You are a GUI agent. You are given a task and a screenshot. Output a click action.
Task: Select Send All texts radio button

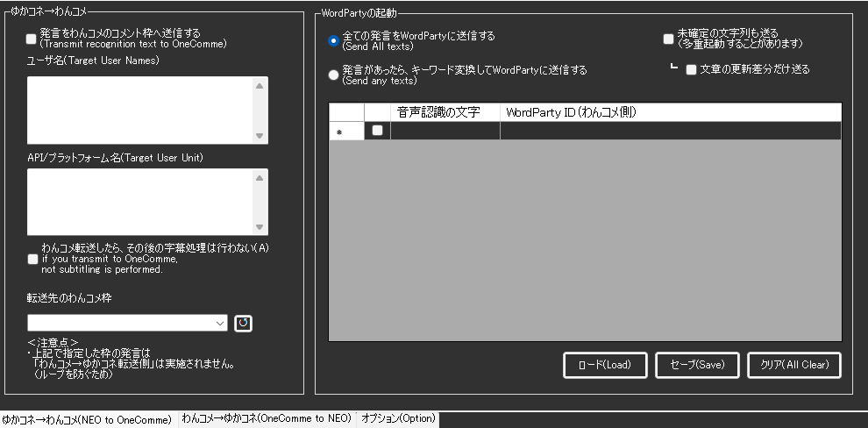pos(333,41)
